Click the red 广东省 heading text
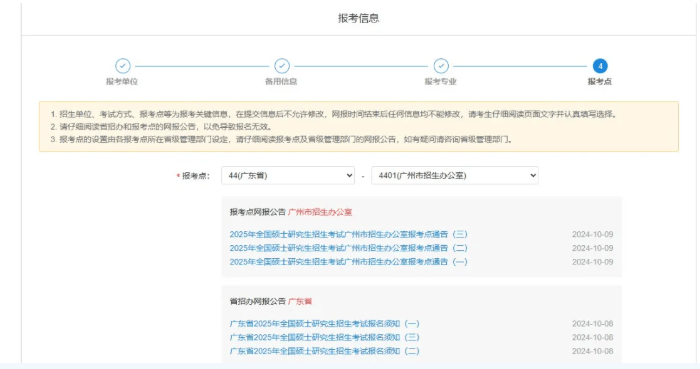Screen dimensions: 700x369 [300, 302]
